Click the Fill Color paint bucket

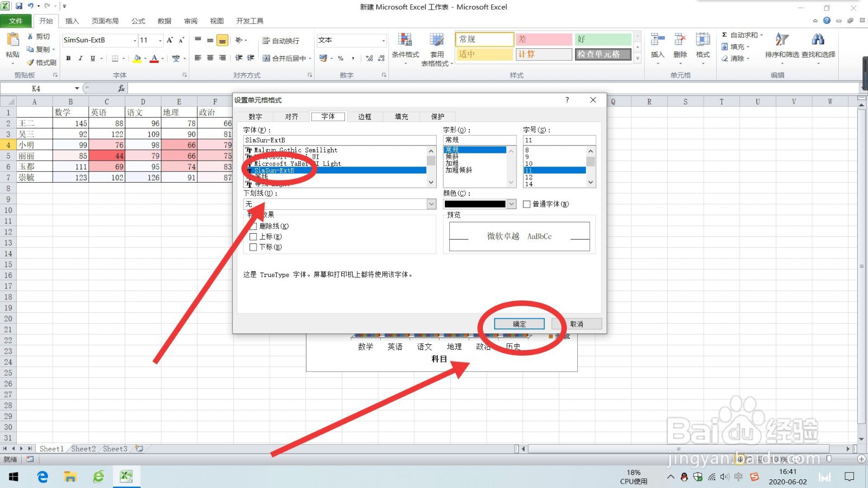tap(137, 58)
